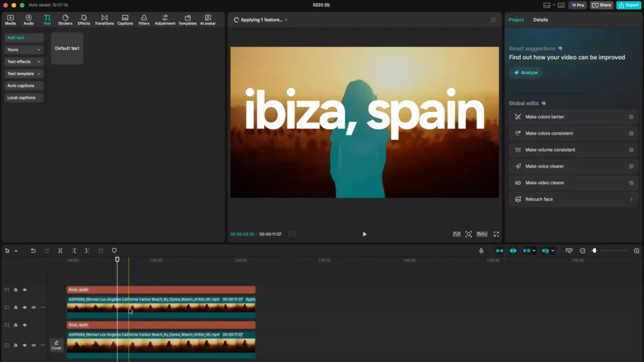The height and width of the screenshot is (362, 644).
Task: Click the microphone record voiceover icon
Action: 481,251
